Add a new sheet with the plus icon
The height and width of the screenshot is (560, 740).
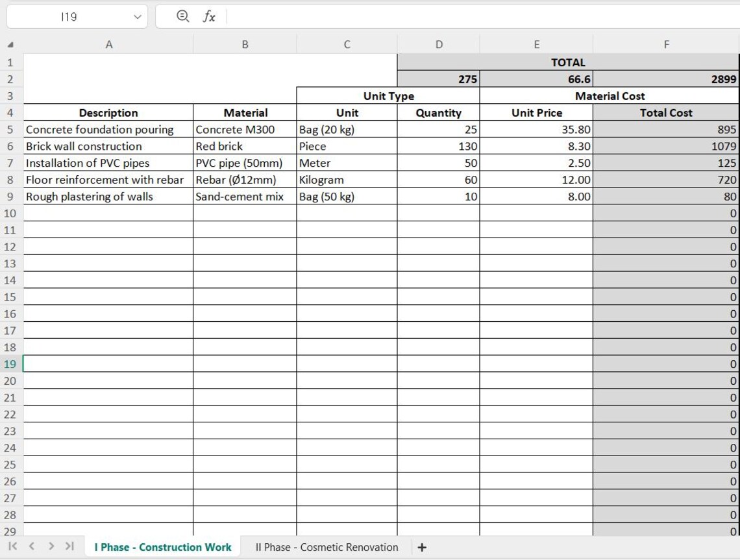pyautogui.click(x=422, y=547)
